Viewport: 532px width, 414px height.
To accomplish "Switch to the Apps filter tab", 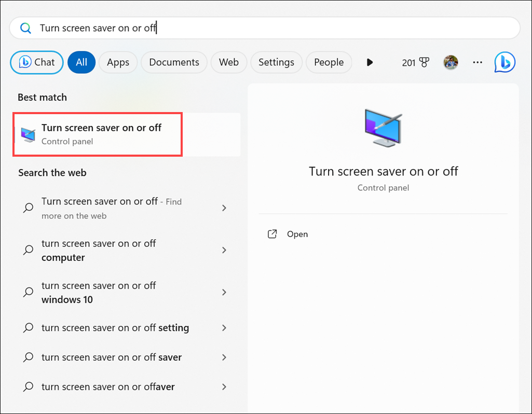I will pyautogui.click(x=118, y=62).
